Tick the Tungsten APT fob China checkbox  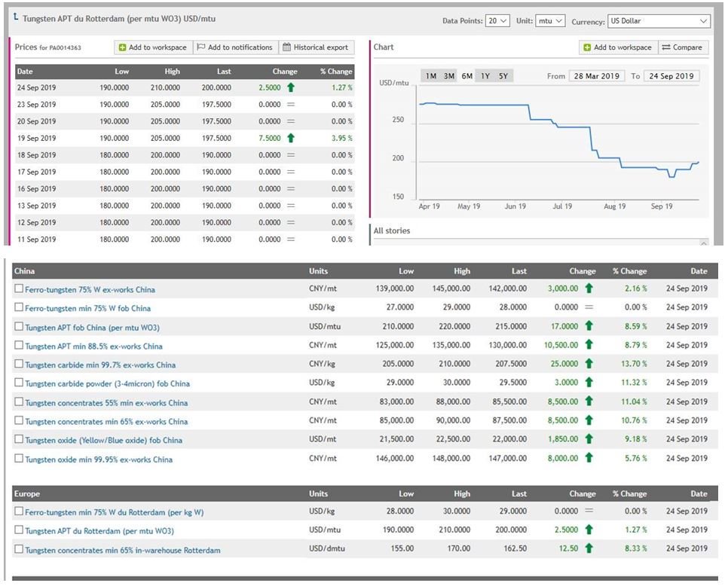[19, 327]
